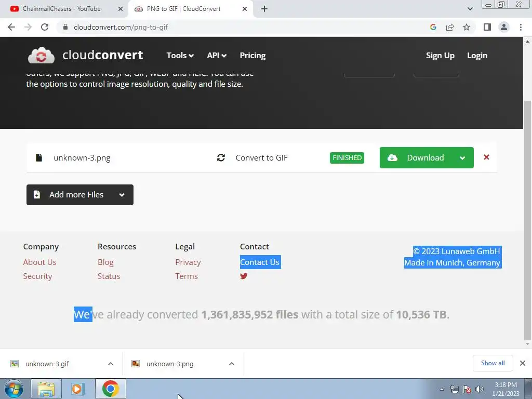Open a new browser tab

click(x=264, y=9)
